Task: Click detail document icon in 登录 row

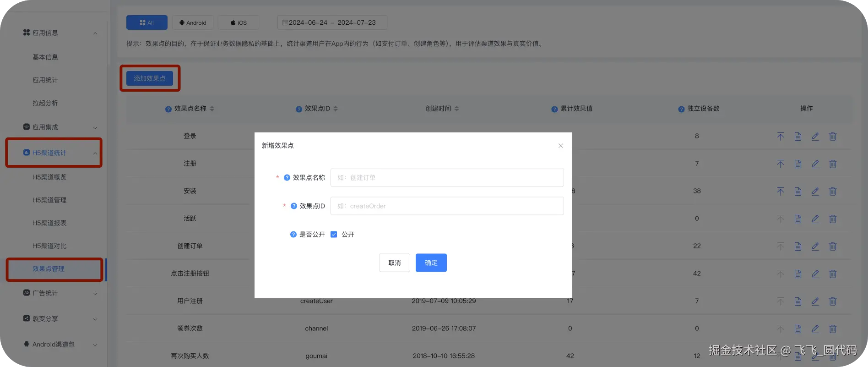Action: tap(798, 136)
